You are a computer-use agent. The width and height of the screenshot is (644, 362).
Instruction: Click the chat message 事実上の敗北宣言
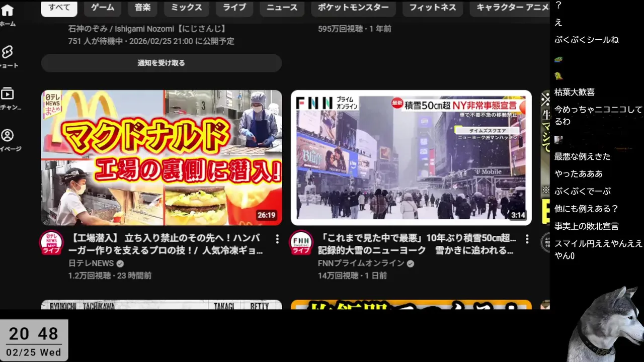[x=586, y=226]
